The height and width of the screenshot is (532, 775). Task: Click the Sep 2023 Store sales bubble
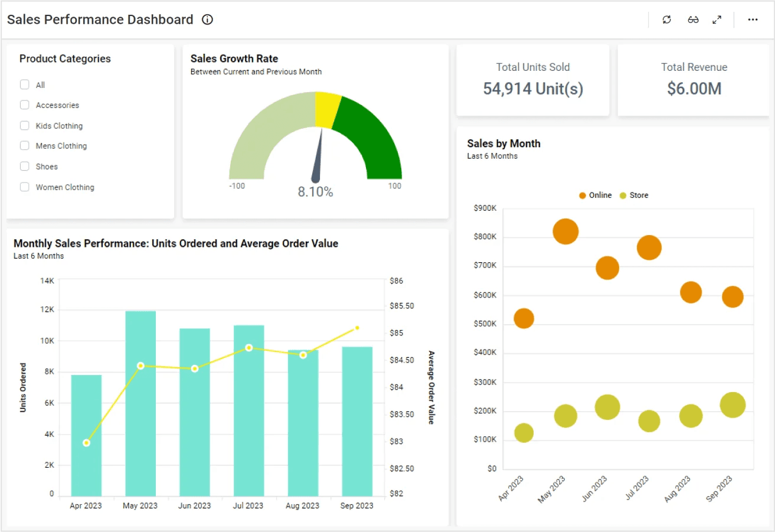733,405
